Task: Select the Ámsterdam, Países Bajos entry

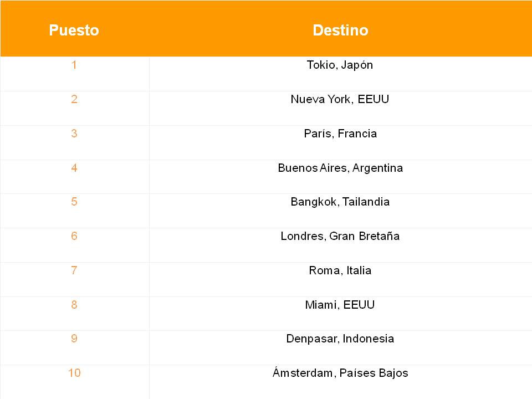Action: [340, 372]
